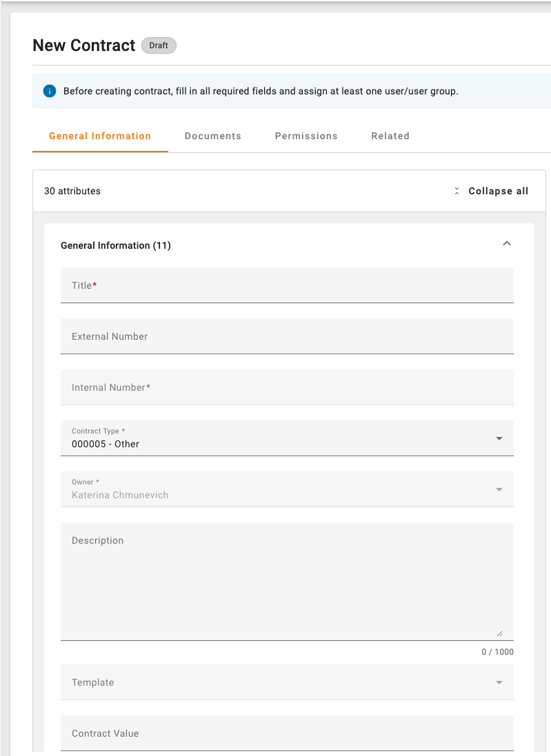551x756 pixels.
Task: Click the Collapse all double-arrow icon
Action: point(457,192)
